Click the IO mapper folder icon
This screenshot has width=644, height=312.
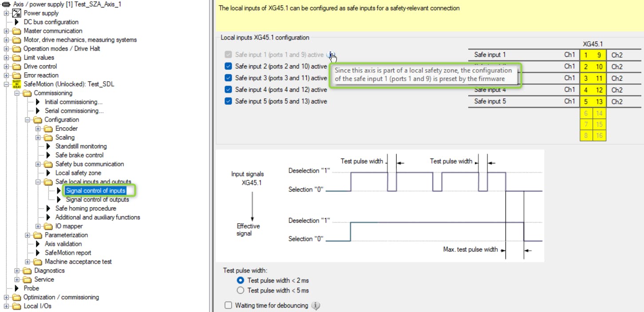coord(49,226)
